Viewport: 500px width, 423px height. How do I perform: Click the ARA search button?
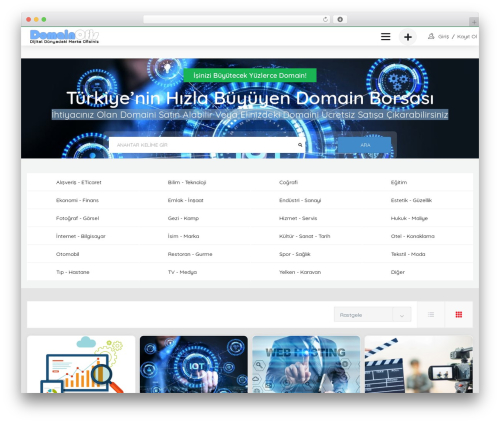click(x=365, y=145)
